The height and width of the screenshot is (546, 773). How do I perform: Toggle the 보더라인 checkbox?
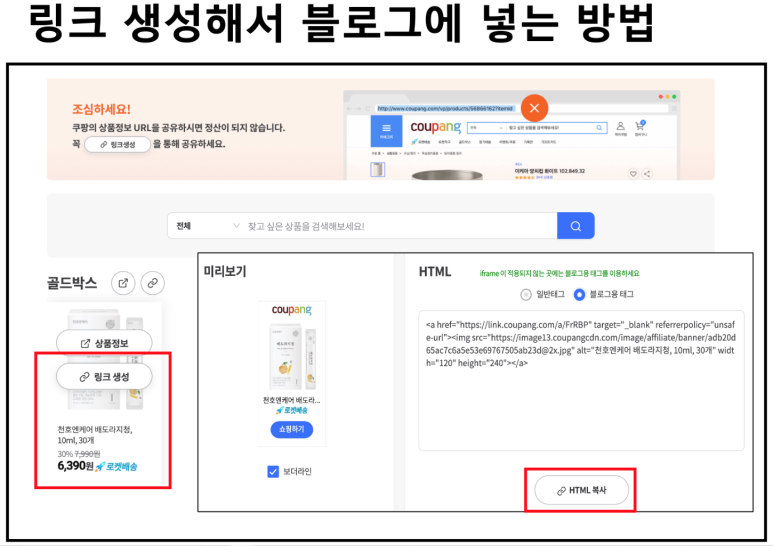273,472
